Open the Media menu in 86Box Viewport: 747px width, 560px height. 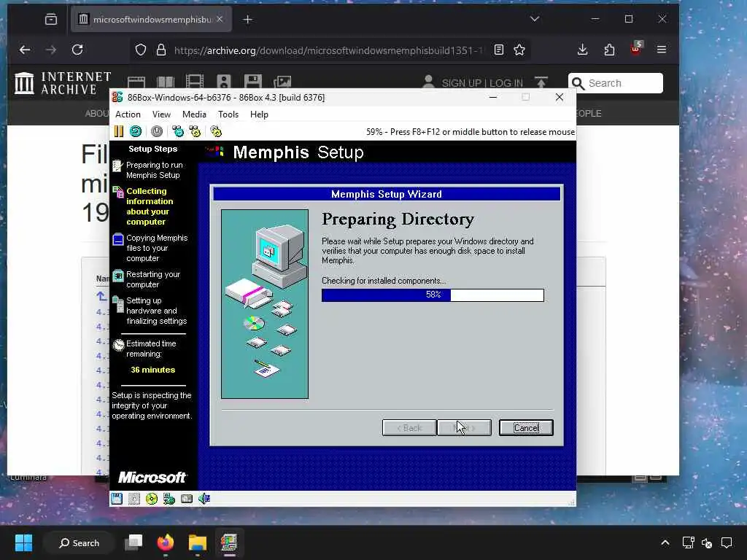pyautogui.click(x=194, y=114)
